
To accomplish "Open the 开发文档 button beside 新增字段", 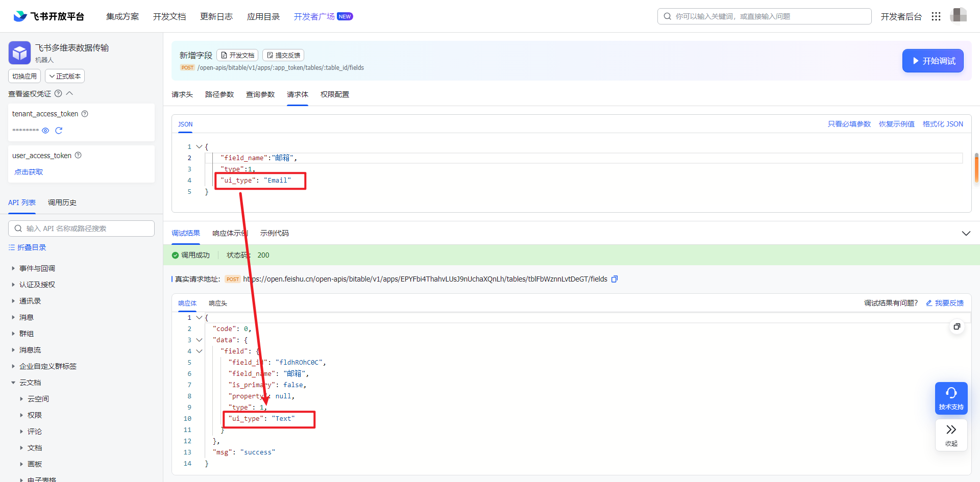I will [x=237, y=55].
